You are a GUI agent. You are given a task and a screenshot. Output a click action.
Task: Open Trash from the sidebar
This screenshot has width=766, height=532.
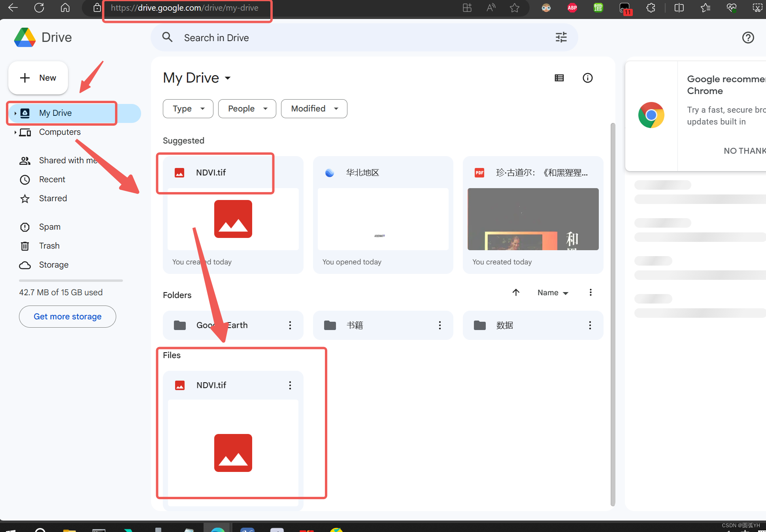49,245
